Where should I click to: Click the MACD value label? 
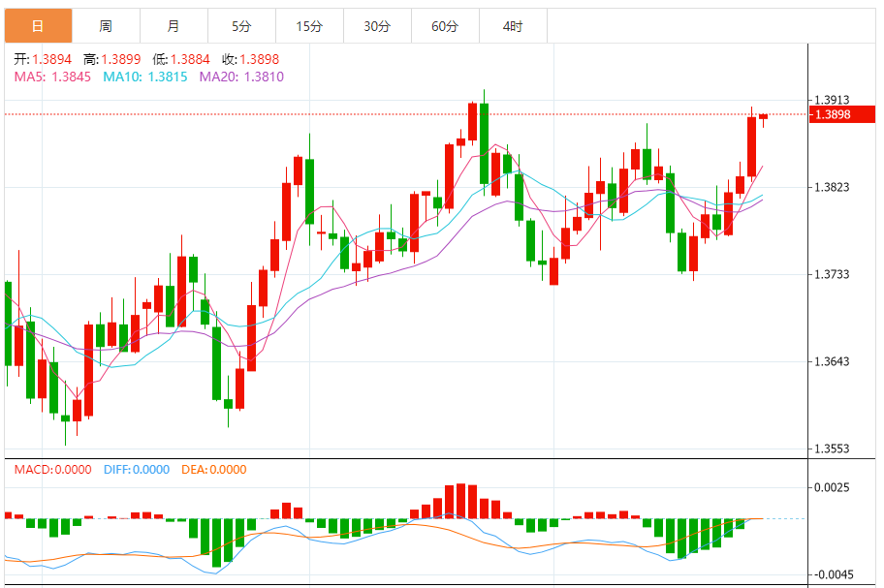point(52,470)
